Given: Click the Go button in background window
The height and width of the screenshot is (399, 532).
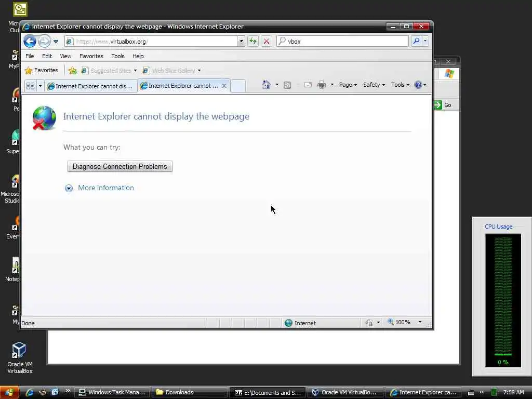Looking at the screenshot, I should 443,105.
